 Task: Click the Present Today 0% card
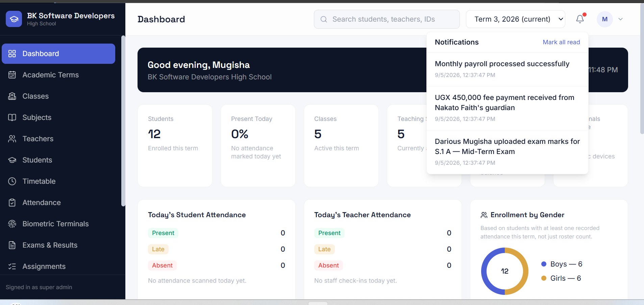click(x=258, y=146)
